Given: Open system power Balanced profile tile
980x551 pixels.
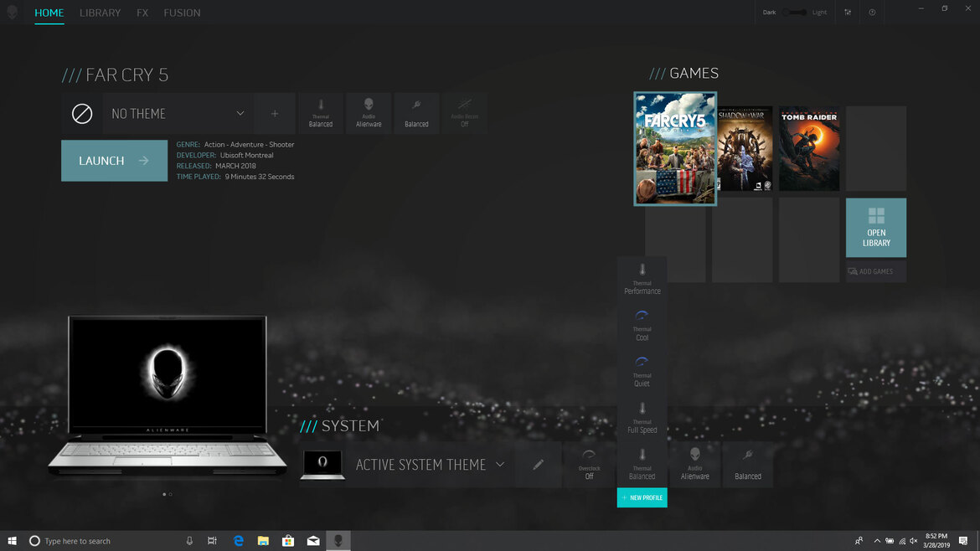Looking at the screenshot, I should click(747, 465).
